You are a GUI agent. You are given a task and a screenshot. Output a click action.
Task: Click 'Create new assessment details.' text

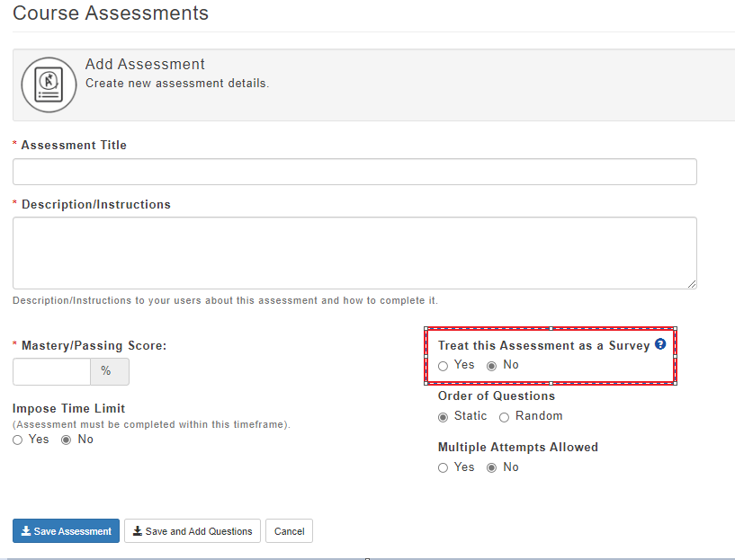coord(177,84)
